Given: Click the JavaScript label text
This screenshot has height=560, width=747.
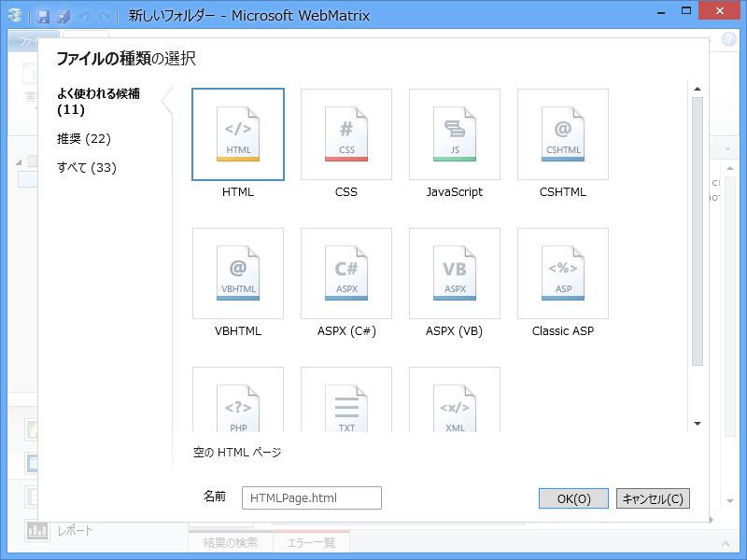Looking at the screenshot, I should point(455,192).
